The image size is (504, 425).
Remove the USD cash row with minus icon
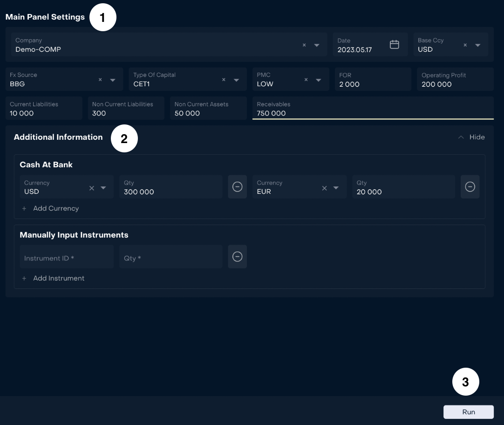point(237,187)
